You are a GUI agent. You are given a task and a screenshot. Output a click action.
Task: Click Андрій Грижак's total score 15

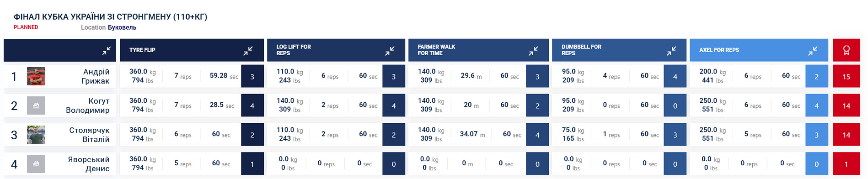(847, 77)
